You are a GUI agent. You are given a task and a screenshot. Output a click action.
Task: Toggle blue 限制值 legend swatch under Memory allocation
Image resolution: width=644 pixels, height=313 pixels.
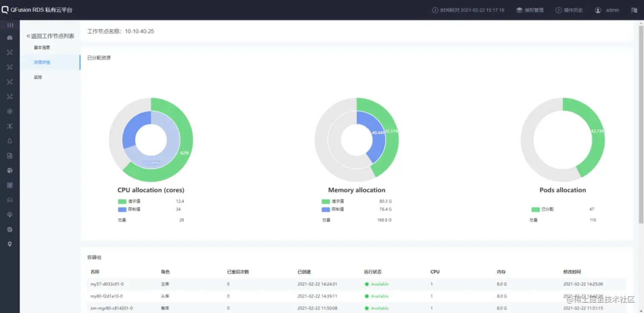coord(326,210)
